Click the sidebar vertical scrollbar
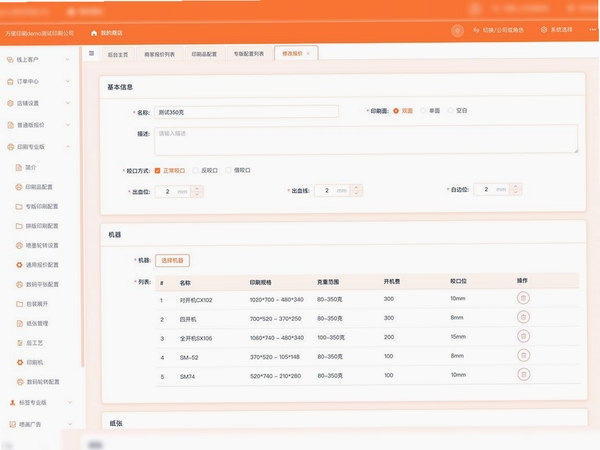This screenshot has width=600, height=450. [x=81, y=207]
